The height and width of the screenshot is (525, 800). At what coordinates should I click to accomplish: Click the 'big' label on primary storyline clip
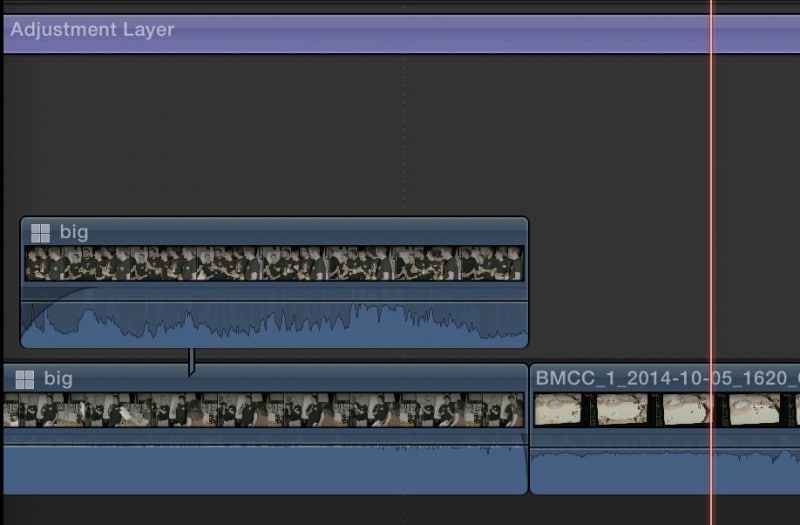coord(58,379)
